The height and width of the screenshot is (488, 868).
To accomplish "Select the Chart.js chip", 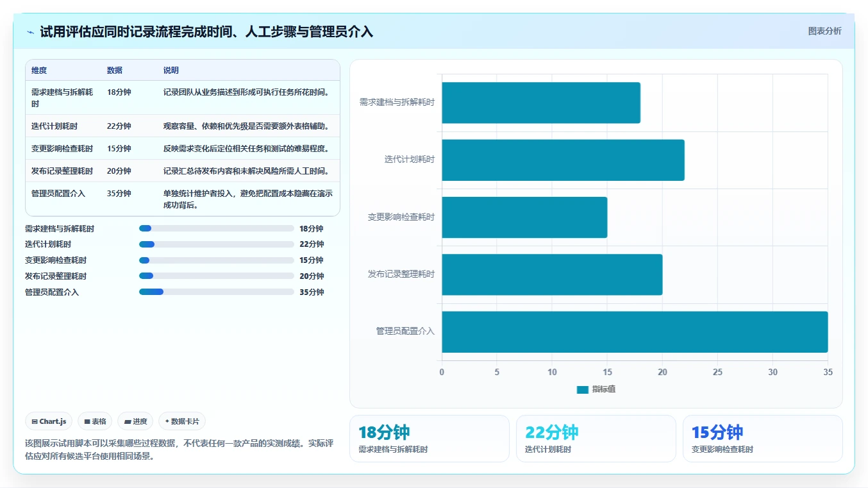I will (49, 421).
